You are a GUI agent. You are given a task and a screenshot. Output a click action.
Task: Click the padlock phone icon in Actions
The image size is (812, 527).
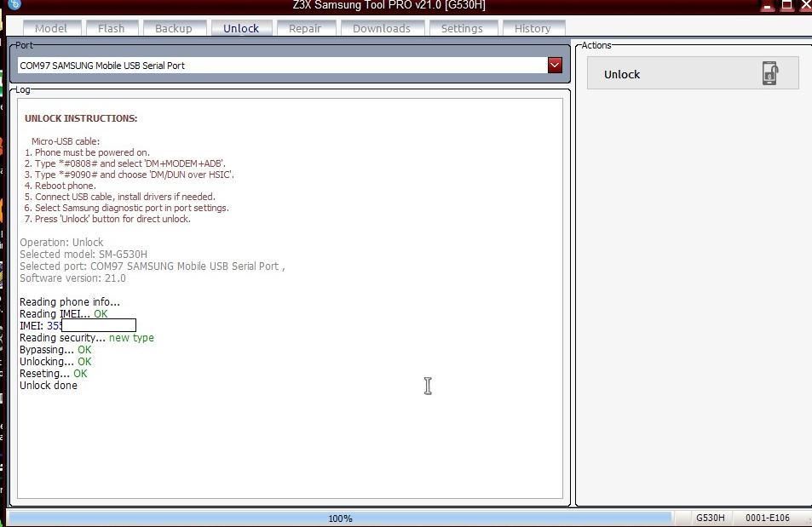point(769,73)
